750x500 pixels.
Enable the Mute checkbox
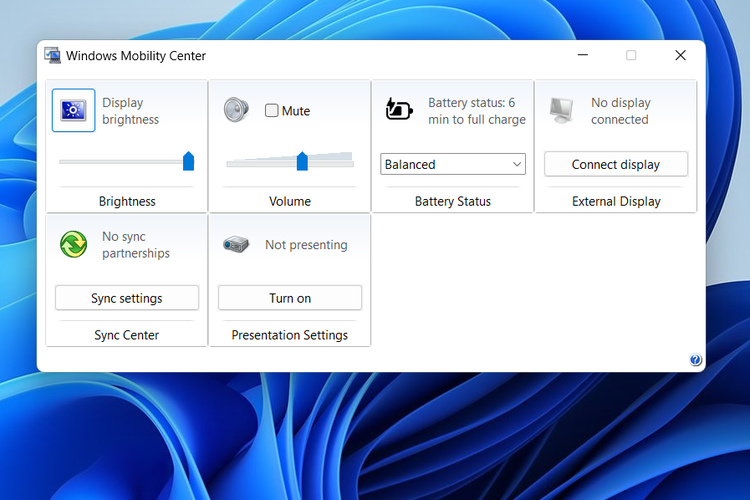coord(272,111)
